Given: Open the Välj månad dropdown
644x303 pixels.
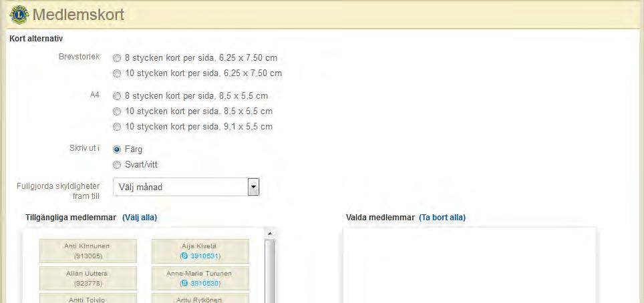Looking at the screenshot, I should click(x=186, y=188).
